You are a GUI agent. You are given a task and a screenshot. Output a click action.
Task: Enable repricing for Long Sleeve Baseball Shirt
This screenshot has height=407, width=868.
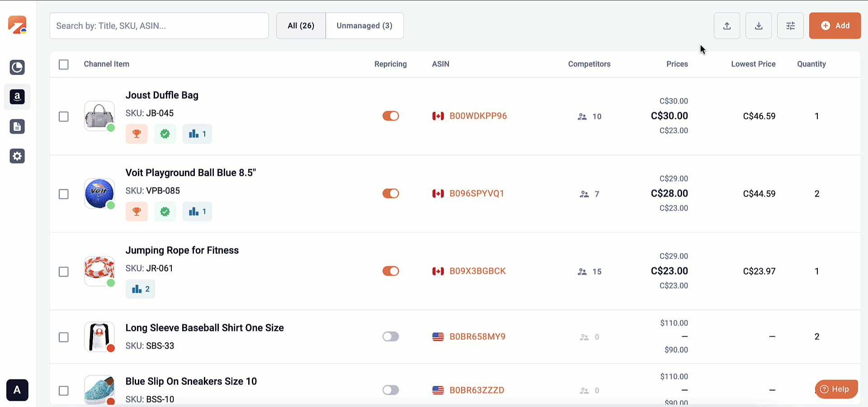point(391,337)
